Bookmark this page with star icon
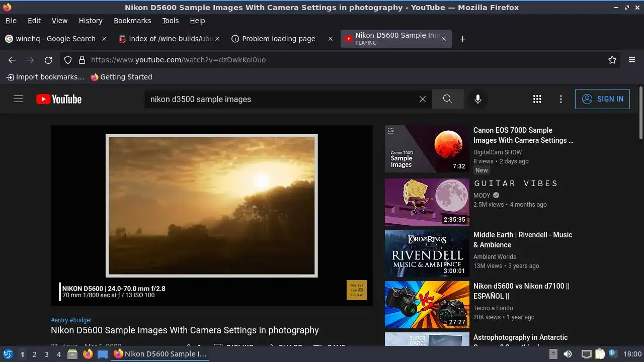644x362 pixels. pos(612,60)
